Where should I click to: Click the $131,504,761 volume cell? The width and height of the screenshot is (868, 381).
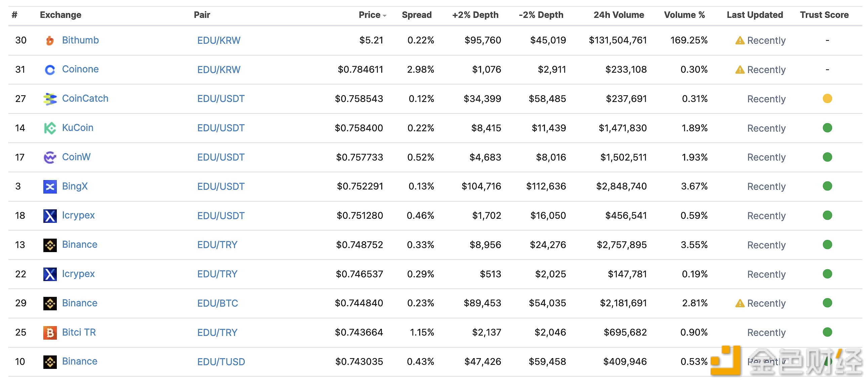(618, 40)
